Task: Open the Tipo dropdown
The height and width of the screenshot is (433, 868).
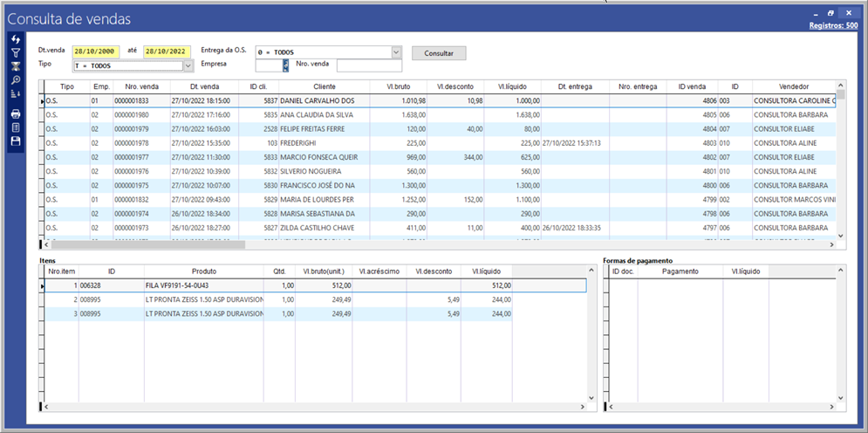Action: click(188, 65)
